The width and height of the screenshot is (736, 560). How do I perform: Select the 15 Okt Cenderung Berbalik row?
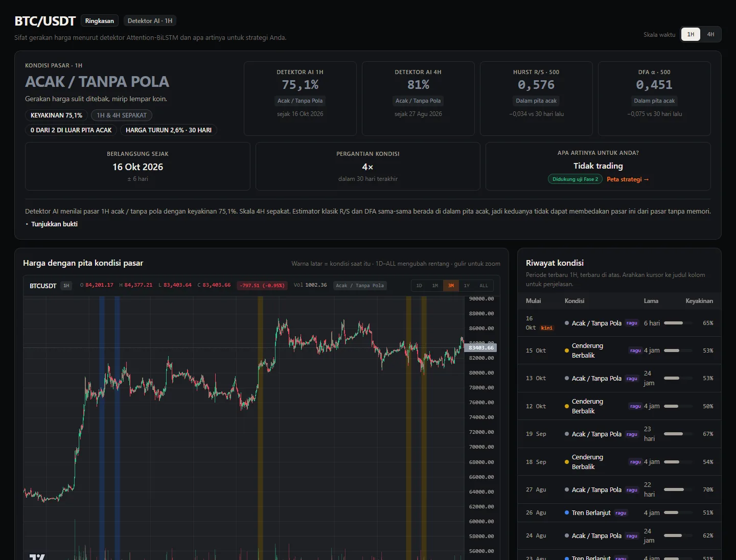pos(619,351)
